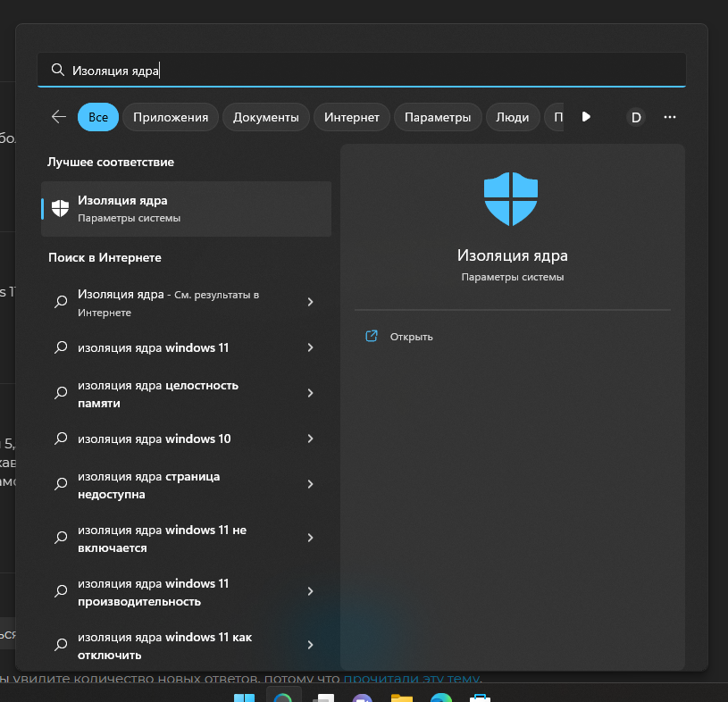Image resolution: width=728 pixels, height=702 pixels.
Task: Click the open-external icon beside "Открыть"
Action: point(372,336)
